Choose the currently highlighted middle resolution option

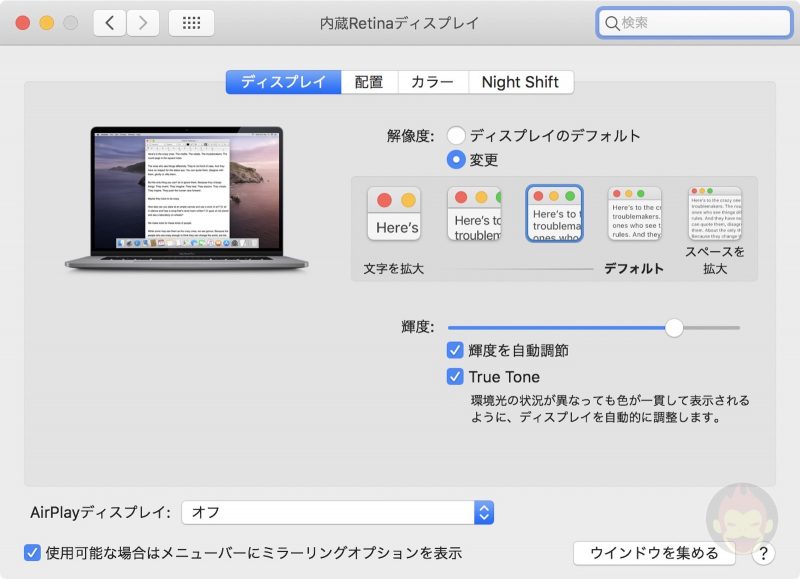(555, 214)
